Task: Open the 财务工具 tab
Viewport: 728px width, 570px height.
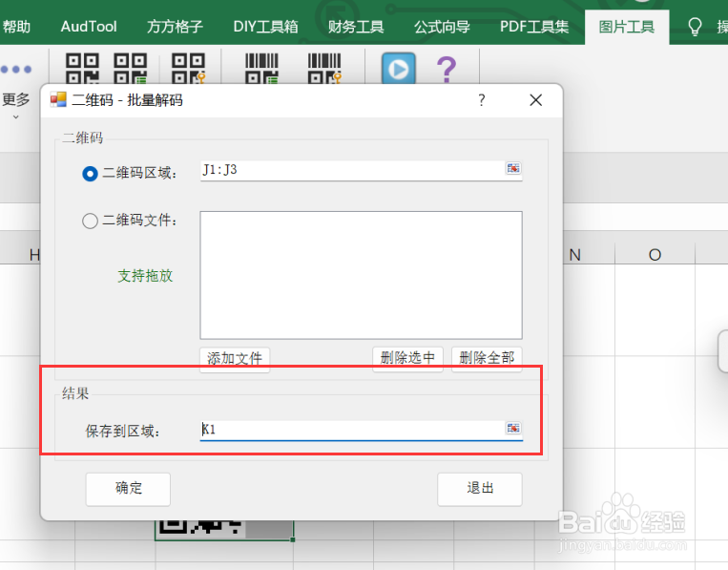Action: point(356,27)
